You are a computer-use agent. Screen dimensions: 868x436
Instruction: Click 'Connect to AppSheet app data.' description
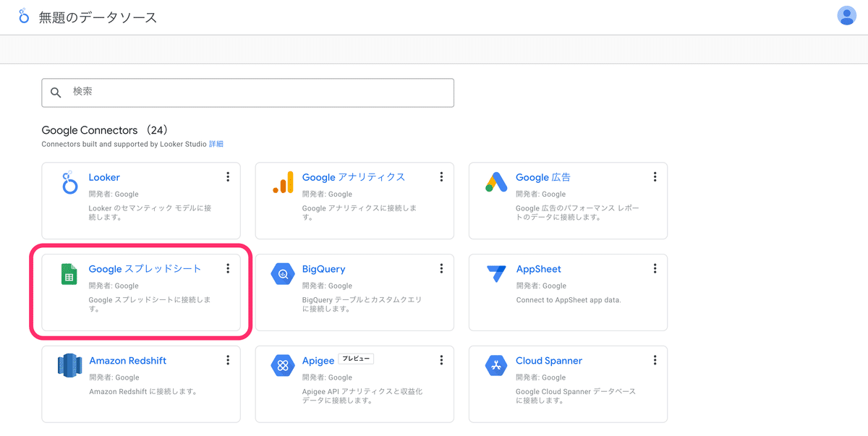pos(569,300)
